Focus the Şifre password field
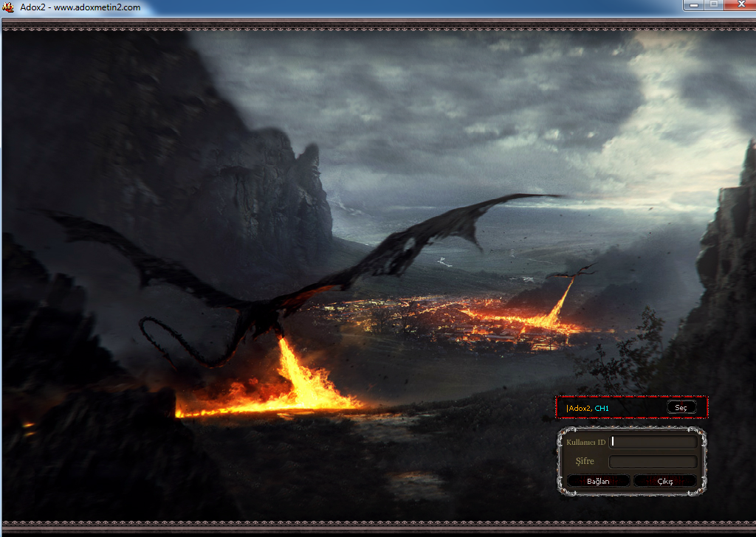The width and height of the screenshot is (756, 537). click(x=653, y=461)
